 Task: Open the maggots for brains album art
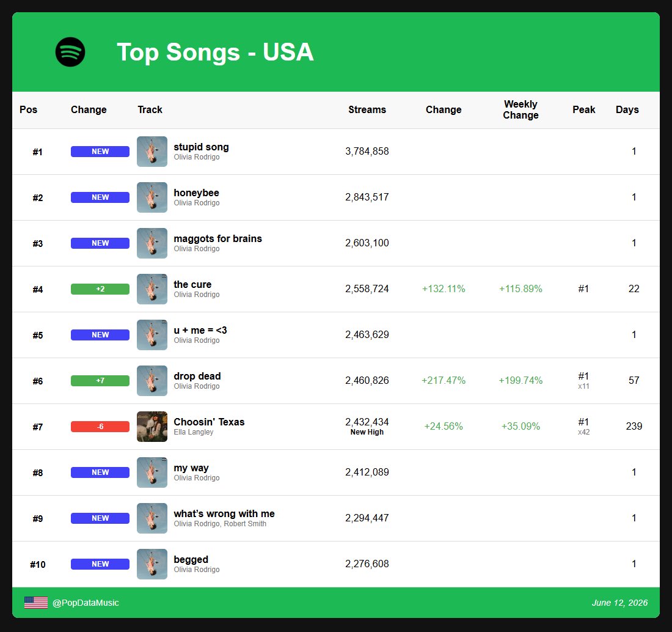(x=152, y=243)
